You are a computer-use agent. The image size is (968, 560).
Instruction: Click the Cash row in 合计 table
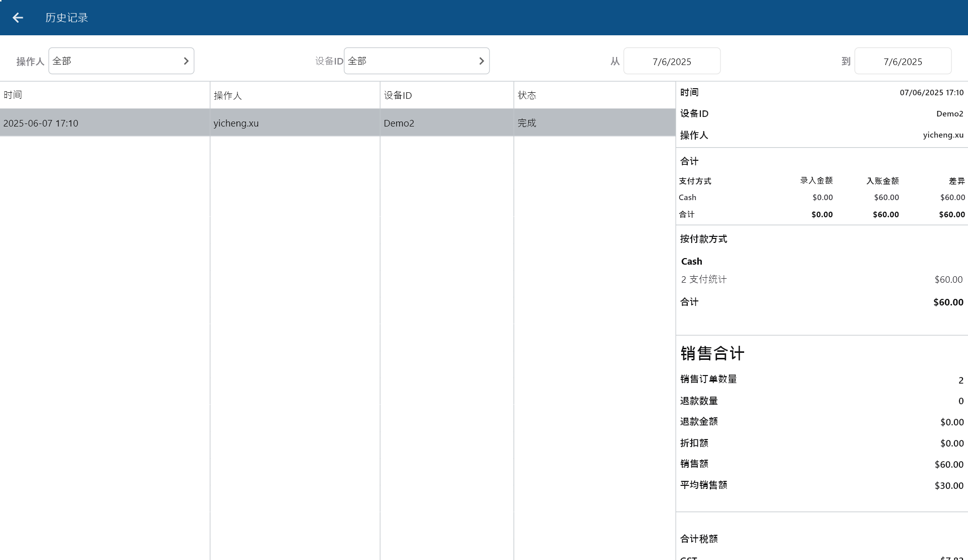[x=822, y=198]
